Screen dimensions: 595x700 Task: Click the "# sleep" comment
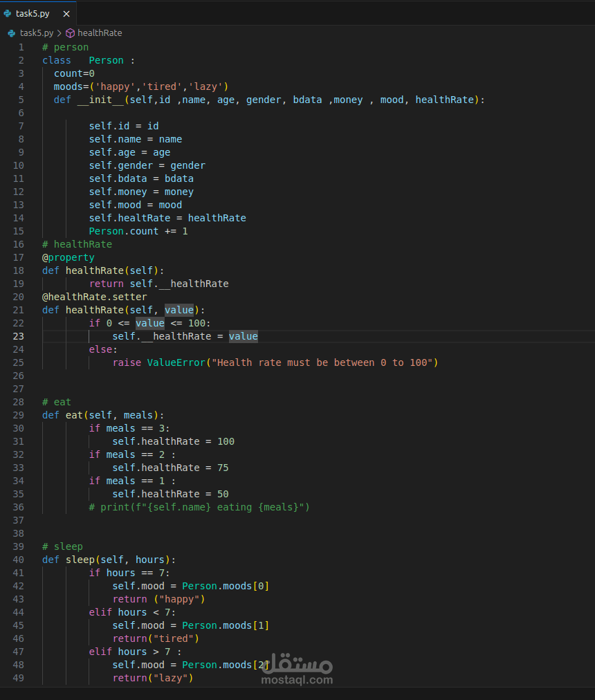coord(62,546)
